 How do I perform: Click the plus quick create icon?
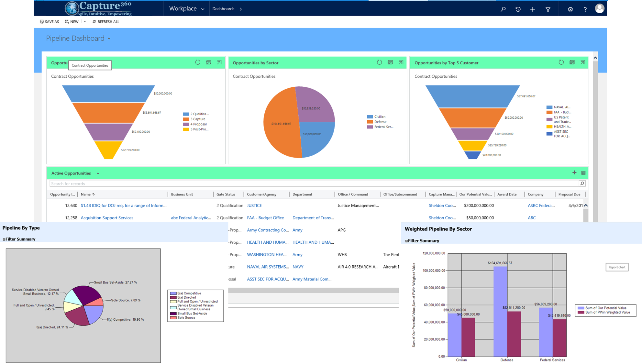[532, 9]
